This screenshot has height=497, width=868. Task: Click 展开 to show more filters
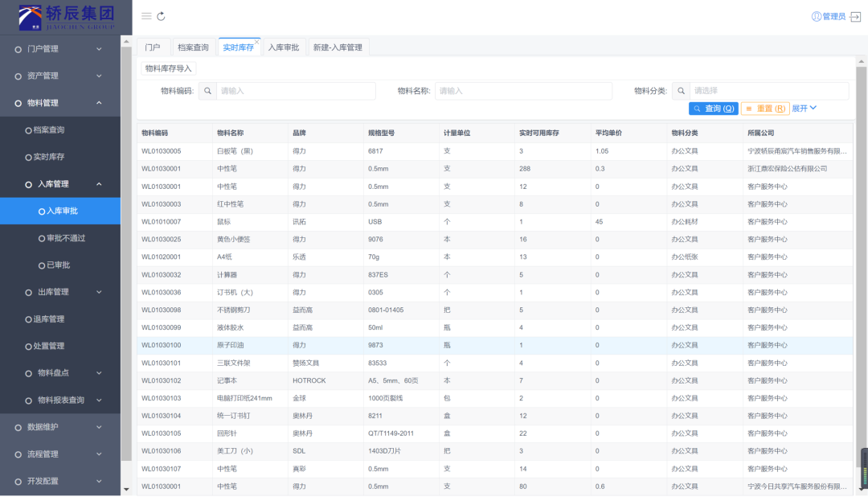804,109
